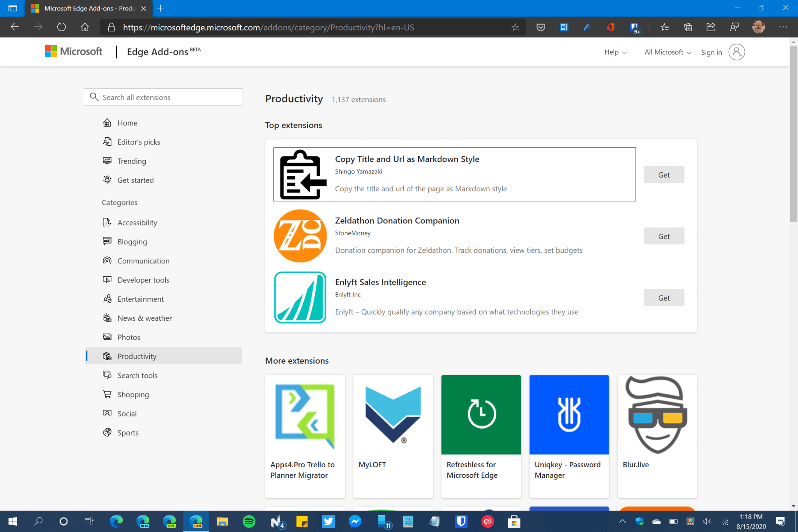The image size is (798, 532).
Task: Open the Windows Start menu
Action: click(12, 521)
